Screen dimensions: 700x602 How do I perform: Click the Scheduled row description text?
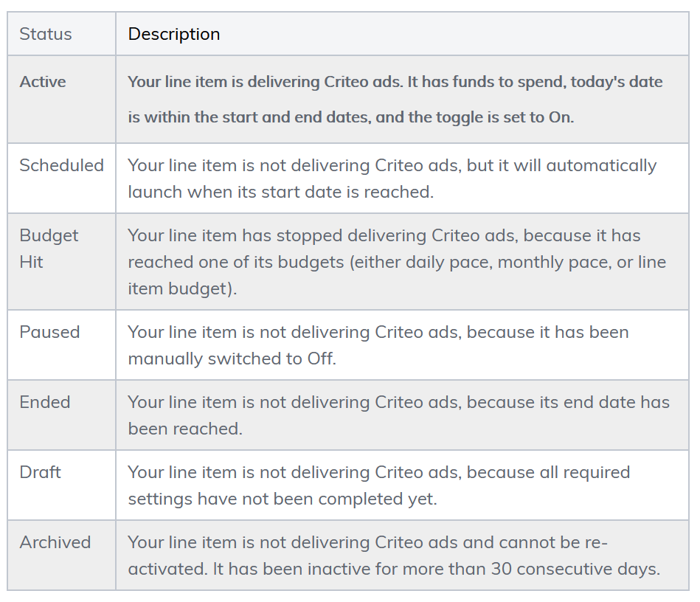point(392,179)
